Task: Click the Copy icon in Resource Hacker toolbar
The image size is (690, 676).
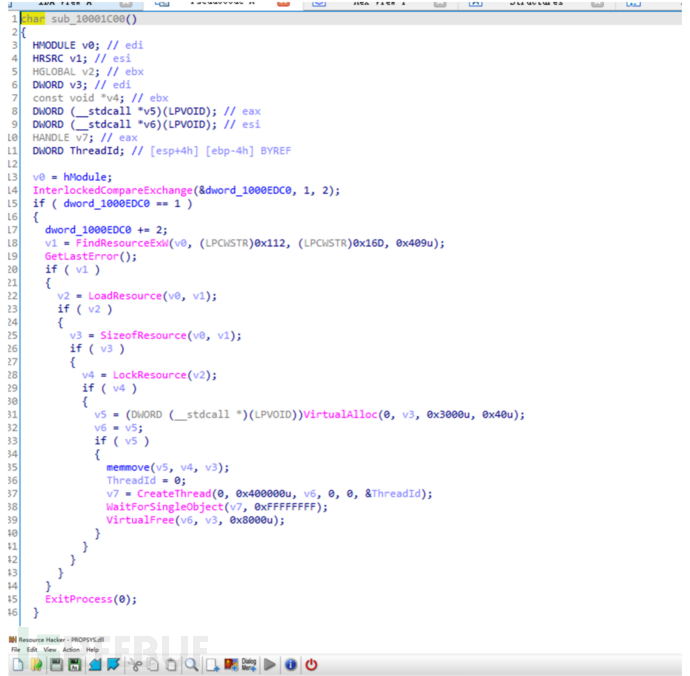Action: [x=153, y=665]
